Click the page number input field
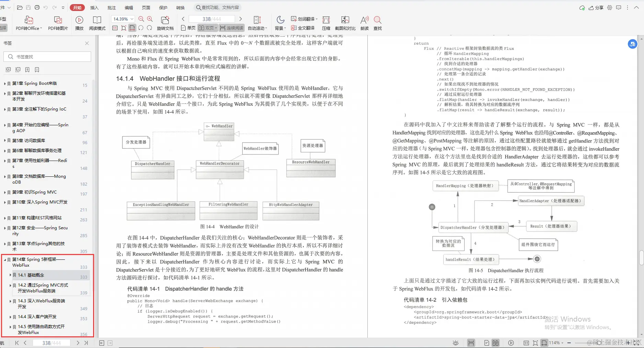 pyautogui.click(x=211, y=19)
